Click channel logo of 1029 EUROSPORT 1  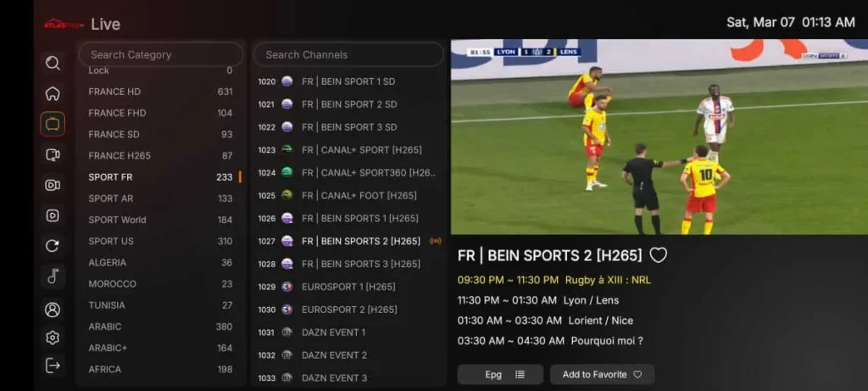pos(287,287)
